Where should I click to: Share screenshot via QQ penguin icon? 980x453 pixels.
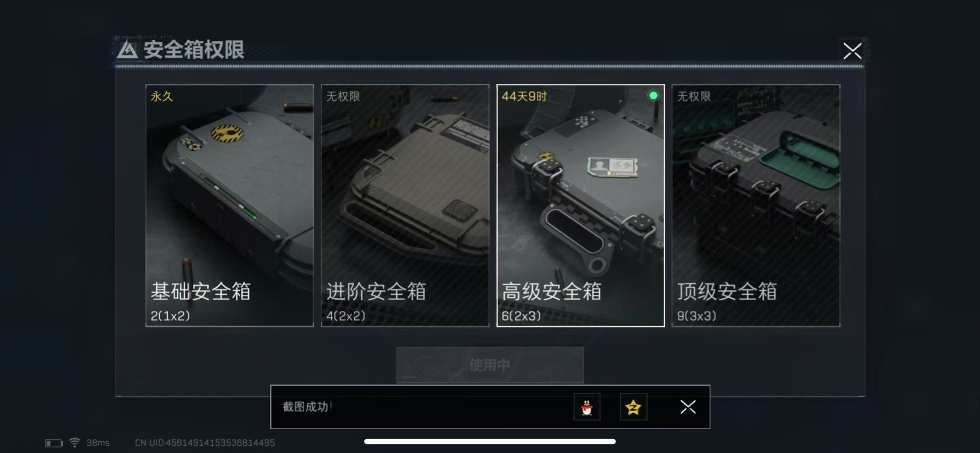pyautogui.click(x=586, y=407)
